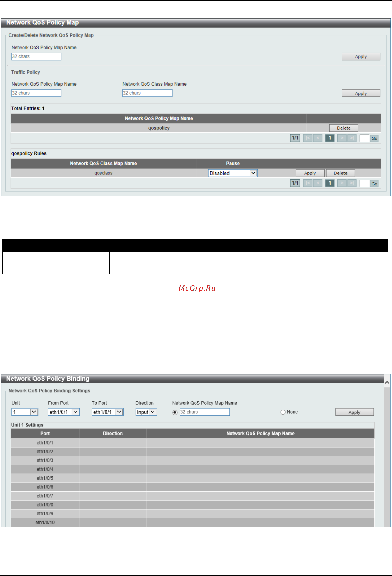Focus Network QoS Class Map Name field
The image size is (392, 576).
coord(147,93)
